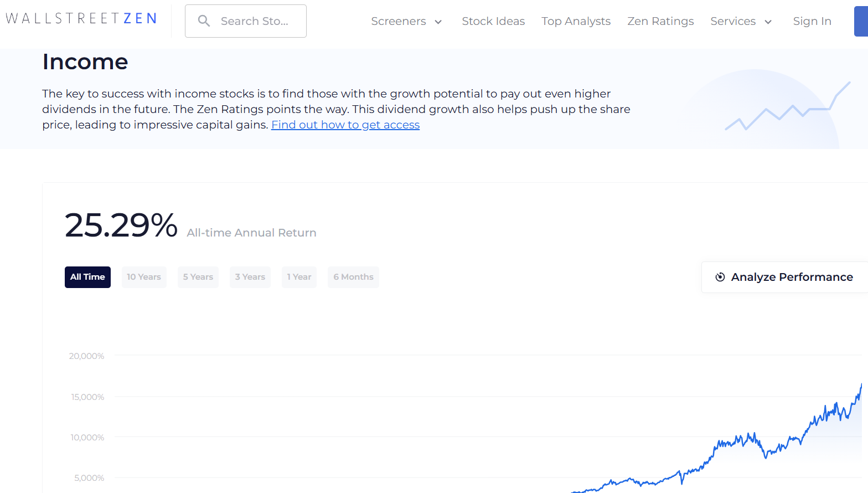Click Sign In

pos(812,21)
